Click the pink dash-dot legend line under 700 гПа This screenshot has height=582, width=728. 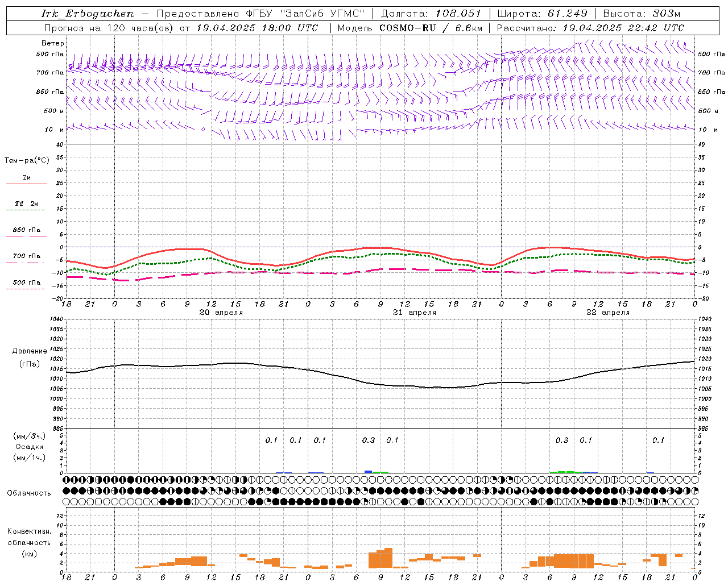coord(25,262)
